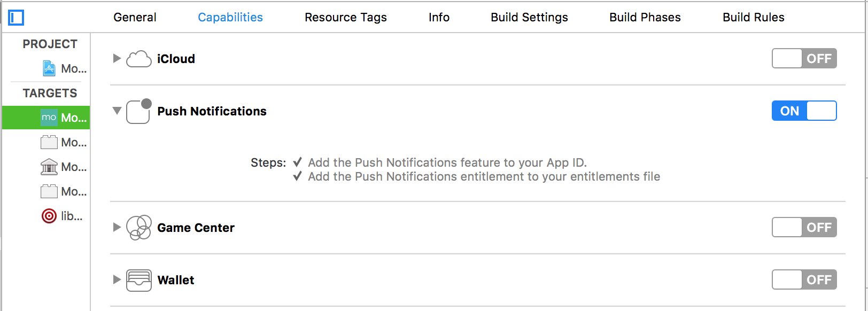Image resolution: width=868 pixels, height=311 pixels.
Task: Enable the Game Center switch
Action: click(x=804, y=227)
